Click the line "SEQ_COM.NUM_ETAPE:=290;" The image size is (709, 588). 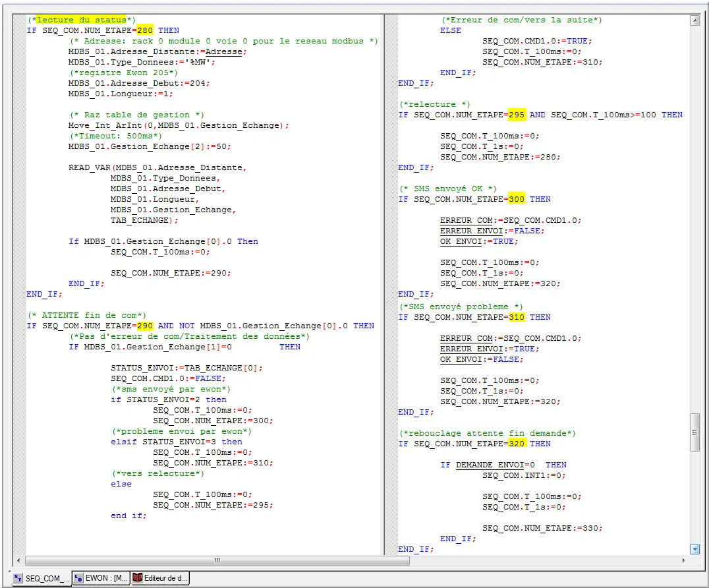point(171,273)
